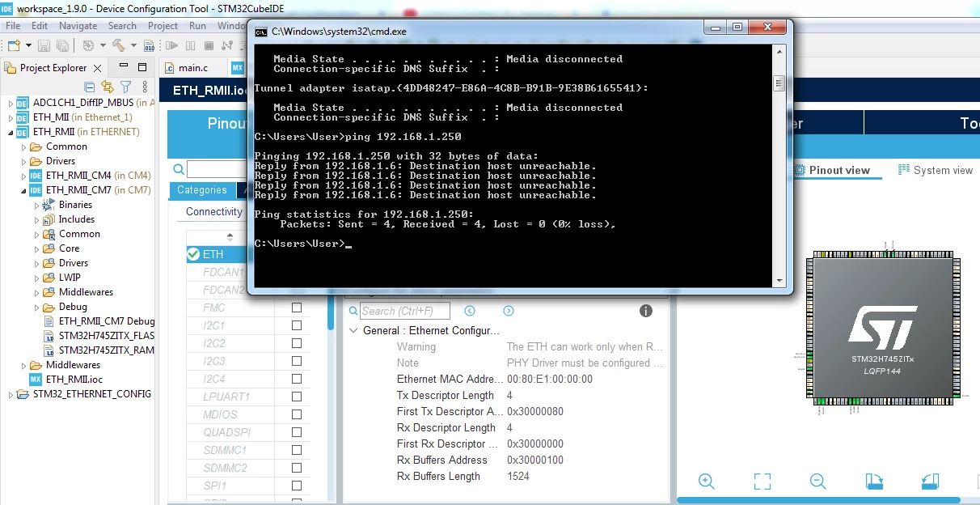The width and height of the screenshot is (980, 505).
Task: Click the parameter Search (Ctrl+F) field
Action: point(405,311)
